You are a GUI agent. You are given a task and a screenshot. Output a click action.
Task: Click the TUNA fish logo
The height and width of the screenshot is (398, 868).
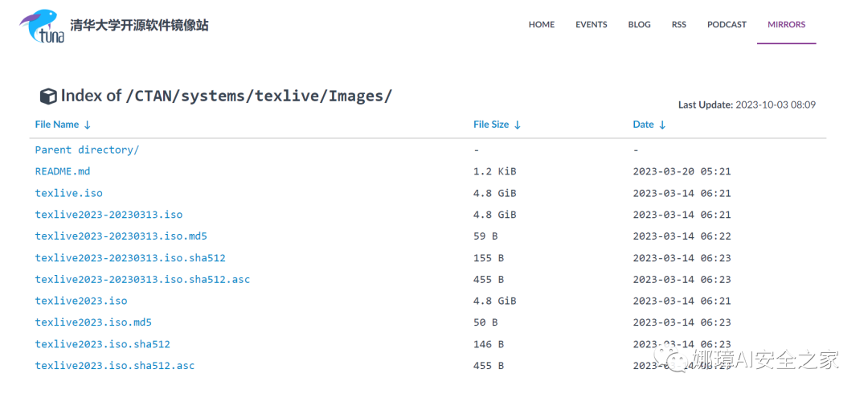42,26
